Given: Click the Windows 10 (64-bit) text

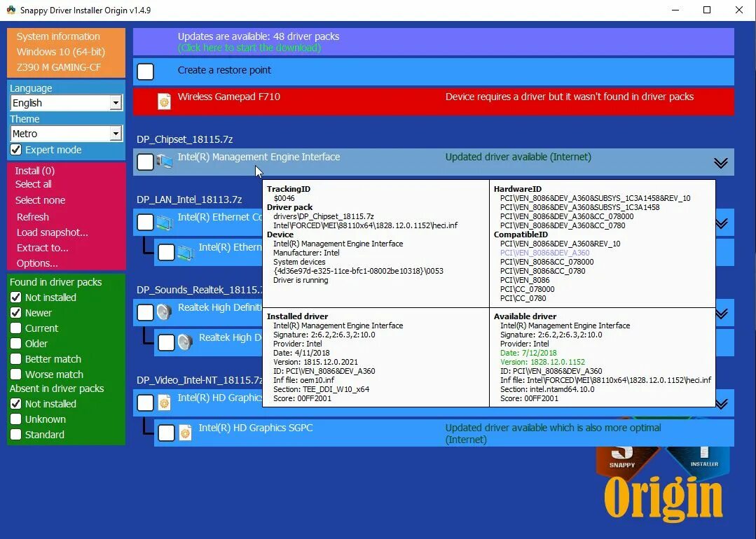Looking at the screenshot, I should point(61,52).
